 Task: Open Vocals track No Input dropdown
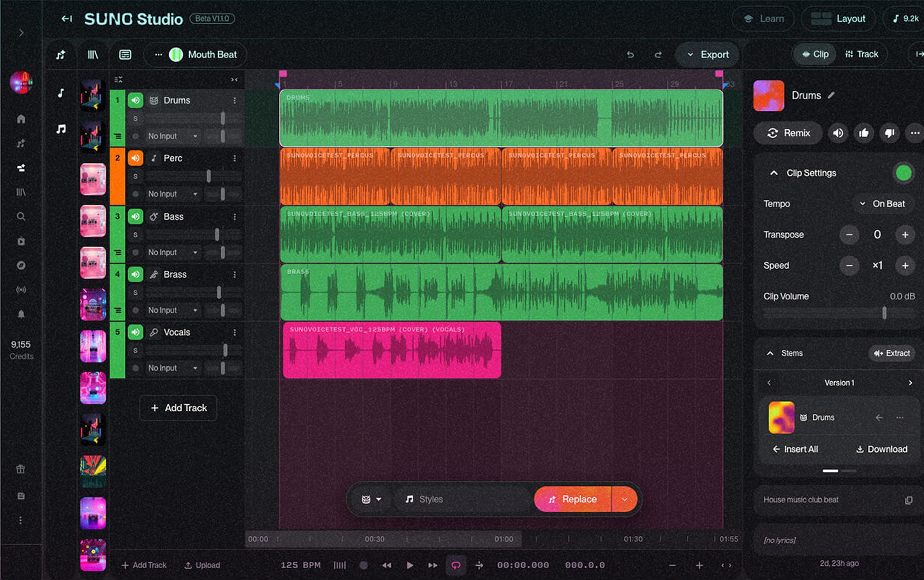coord(173,368)
